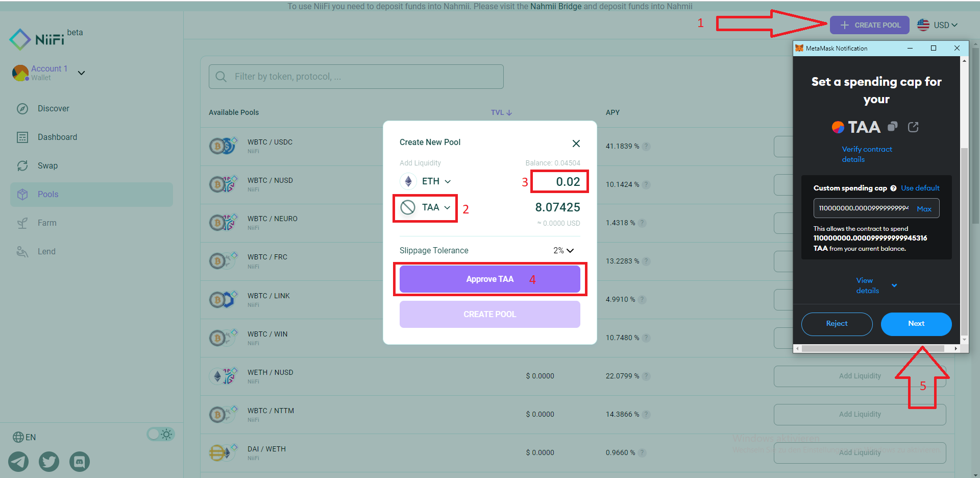The width and height of the screenshot is (980, 478).
Task: Open the Discord link icon
Action: coord(80,462)
